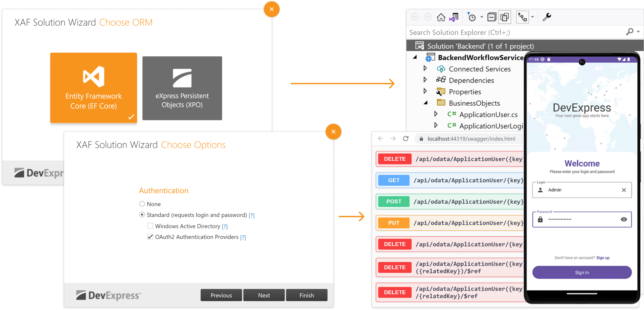Image resolution: width=644 pixels, height=310 pixels.
Task: Uncheck OAuth2 Authentication Providers
Action: [150, 237]
